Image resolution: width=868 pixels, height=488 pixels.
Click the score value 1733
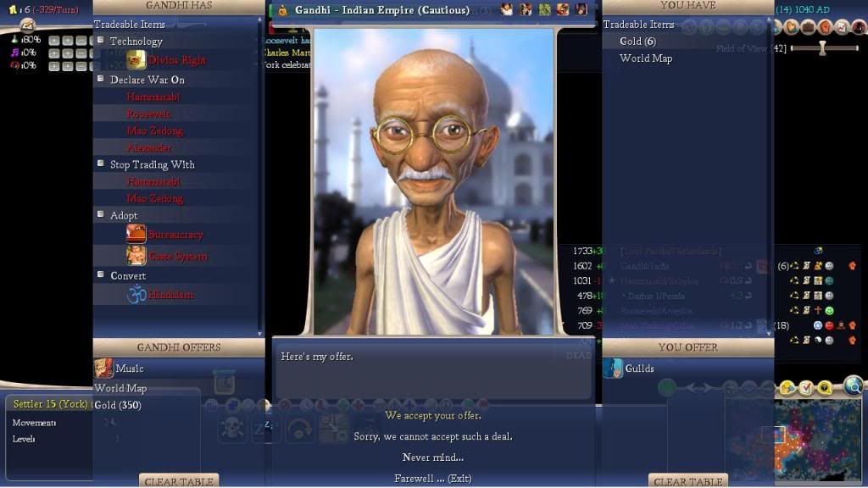(x=582, y=251)
